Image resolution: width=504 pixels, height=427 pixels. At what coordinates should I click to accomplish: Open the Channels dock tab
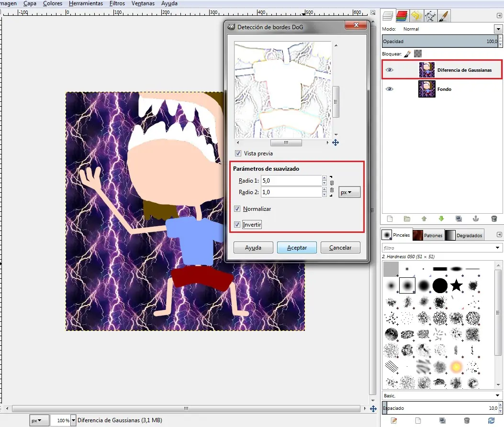tap(402, 16)
